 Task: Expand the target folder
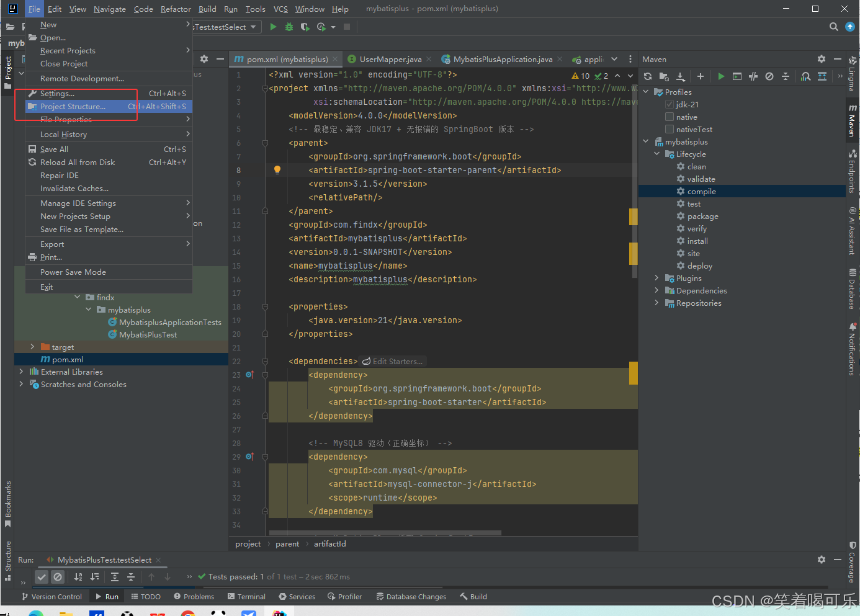pyautogui.click(x=32, y=347)
